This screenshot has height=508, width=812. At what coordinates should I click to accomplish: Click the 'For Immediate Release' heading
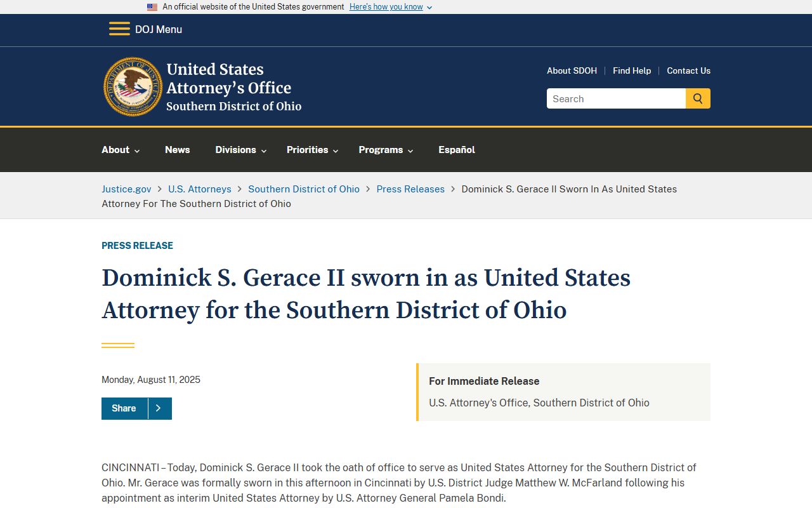point(484,381)
